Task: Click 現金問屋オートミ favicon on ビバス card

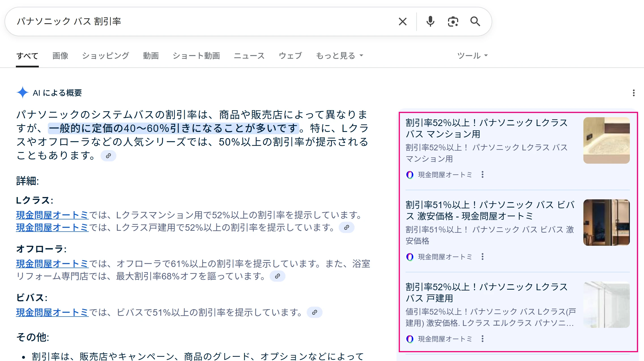Action: pos(410,257)
